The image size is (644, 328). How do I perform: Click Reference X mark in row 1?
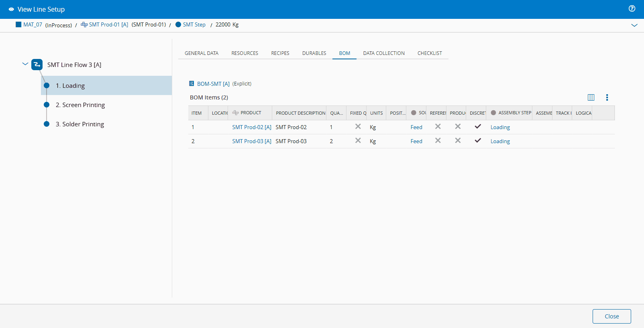[438, 127]
